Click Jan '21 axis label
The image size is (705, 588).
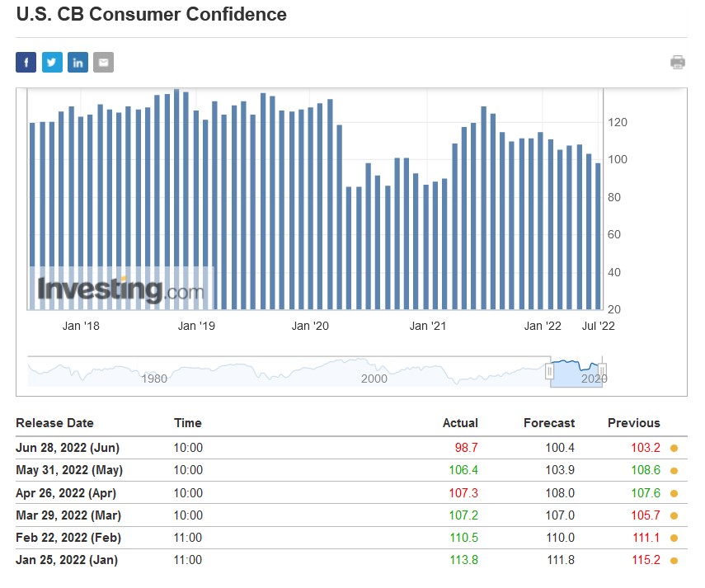pos(428,326)
